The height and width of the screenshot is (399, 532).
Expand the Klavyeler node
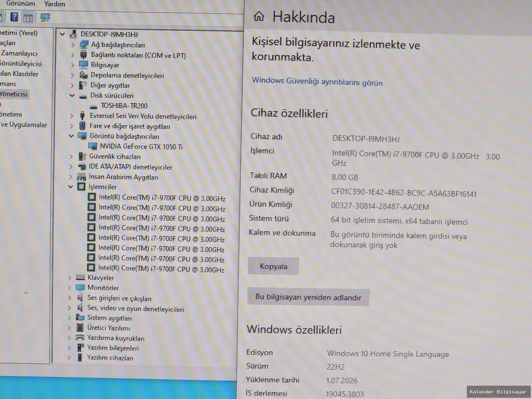pyautogui.click(x=69, y=278)
